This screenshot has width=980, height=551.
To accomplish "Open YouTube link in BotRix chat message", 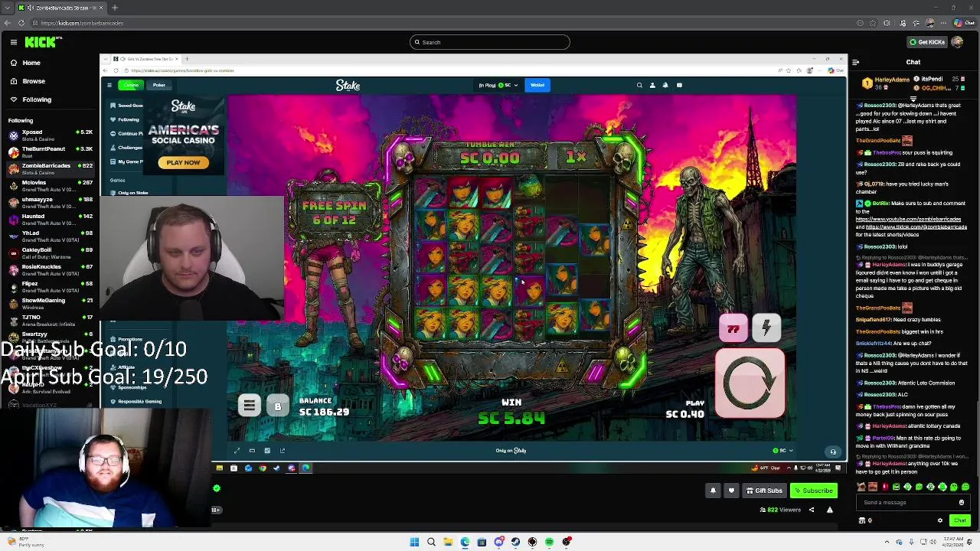I will point(908,220).
